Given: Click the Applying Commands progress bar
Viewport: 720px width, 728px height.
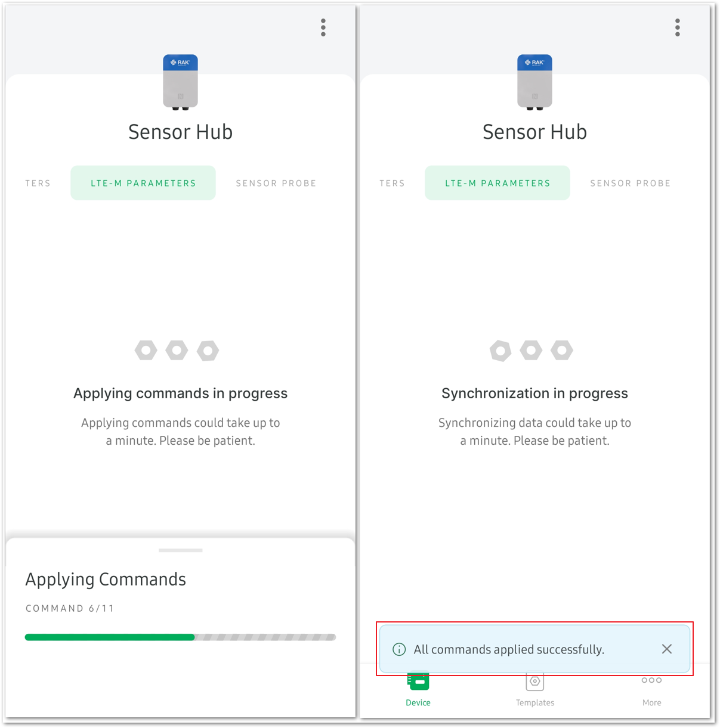Looking at the screenshot, I should click(x=180, y=637).
